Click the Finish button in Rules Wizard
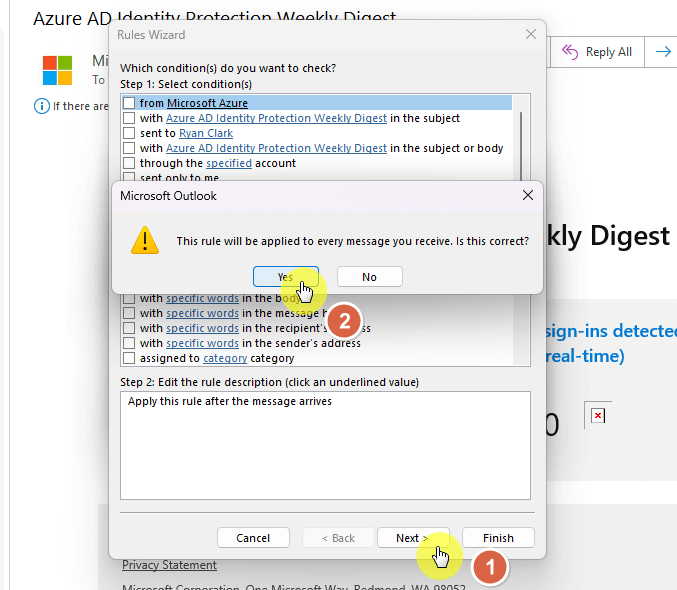Viewport: 677px width, 590px height. pyautogui.click(x=498, y=538)
